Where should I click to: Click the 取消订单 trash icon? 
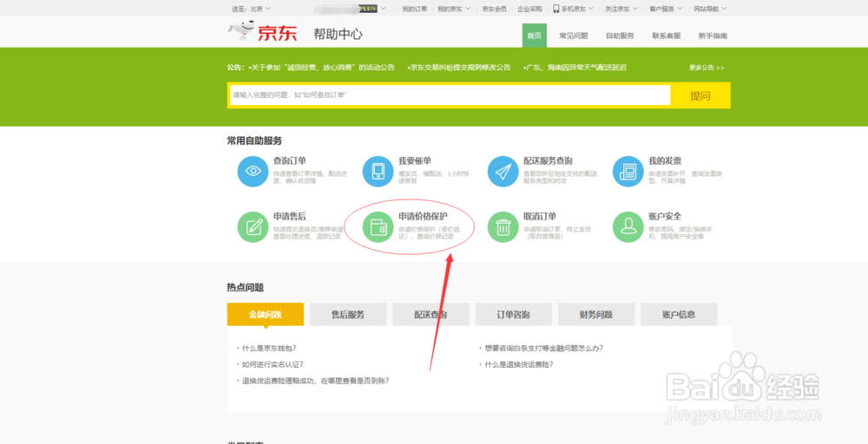tap(503, 226)
